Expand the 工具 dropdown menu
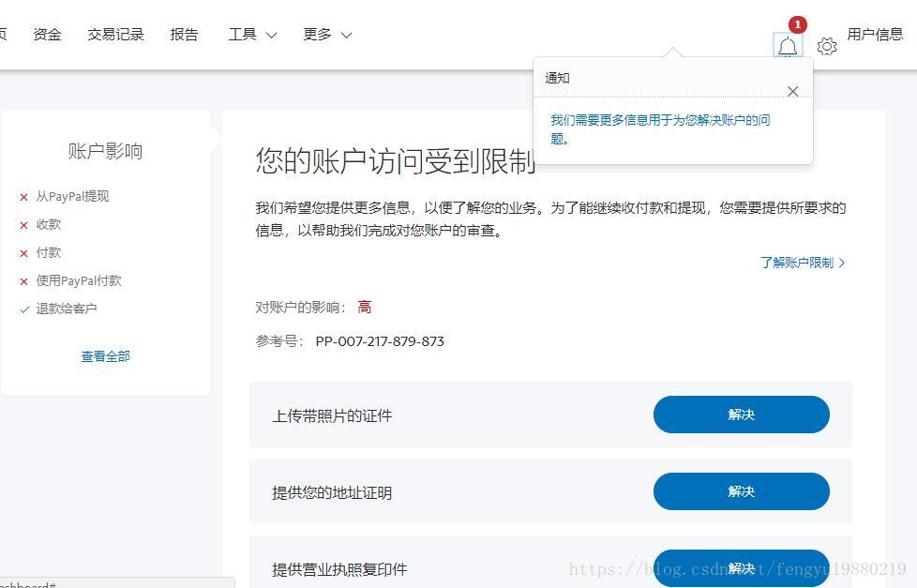917x588 pixels. 252,35
